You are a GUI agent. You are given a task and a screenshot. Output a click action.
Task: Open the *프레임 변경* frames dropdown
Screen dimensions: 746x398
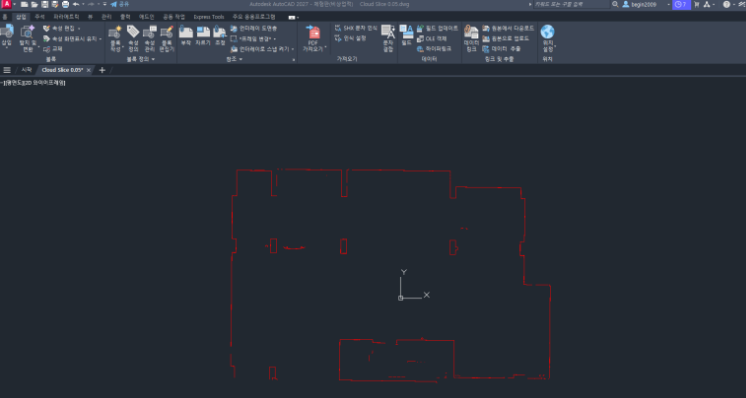point(275,39)
